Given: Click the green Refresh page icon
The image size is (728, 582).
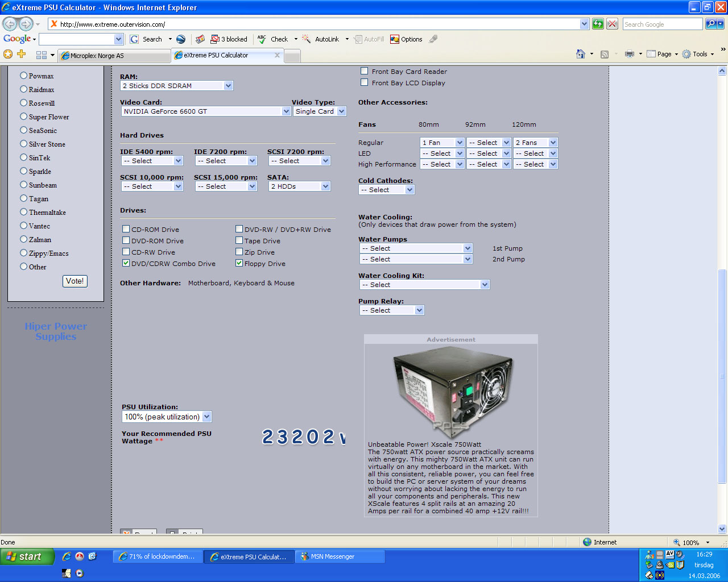Looking at the screenshot, I should point(598,24).
